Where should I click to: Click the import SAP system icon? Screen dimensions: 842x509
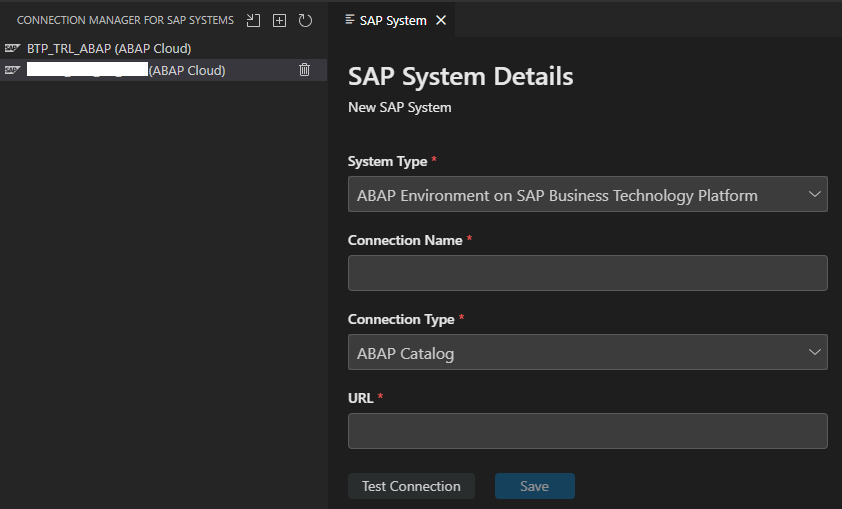[253, 20]
